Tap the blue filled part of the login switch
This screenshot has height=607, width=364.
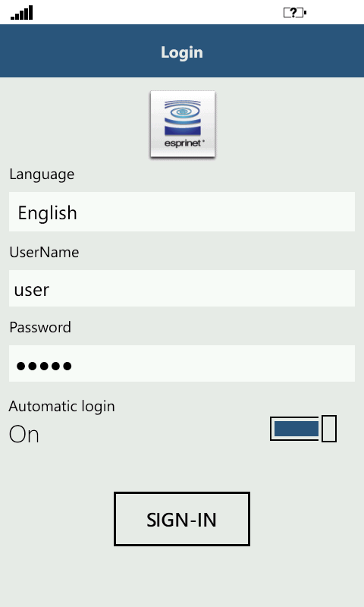pos(297,429)
